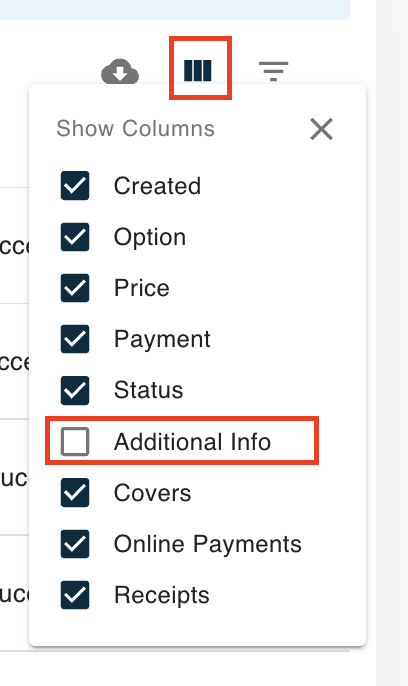Click the Show Columns heading
This screenshot has width=408, height=686.
point(136,128)
